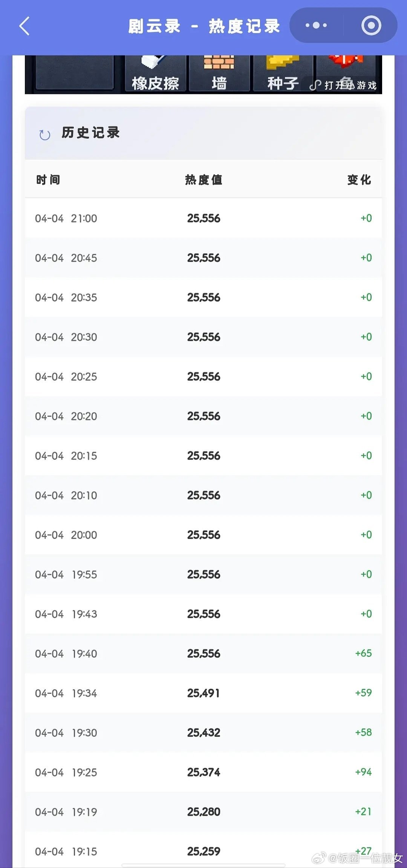Tap the +94 change value
This screenshot has height=868, width=407.
pyautogui.click(x=363, y=772)
